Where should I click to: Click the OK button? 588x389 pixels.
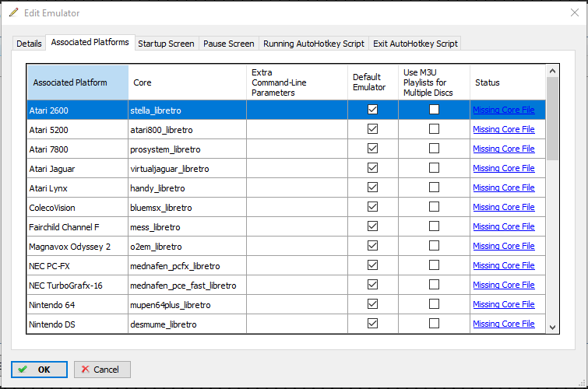(x=40, y=370)
